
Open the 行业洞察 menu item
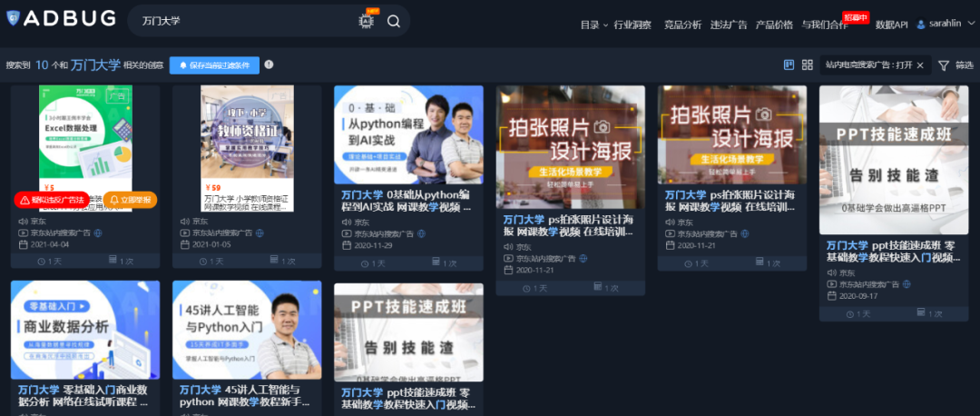[632, 25]
